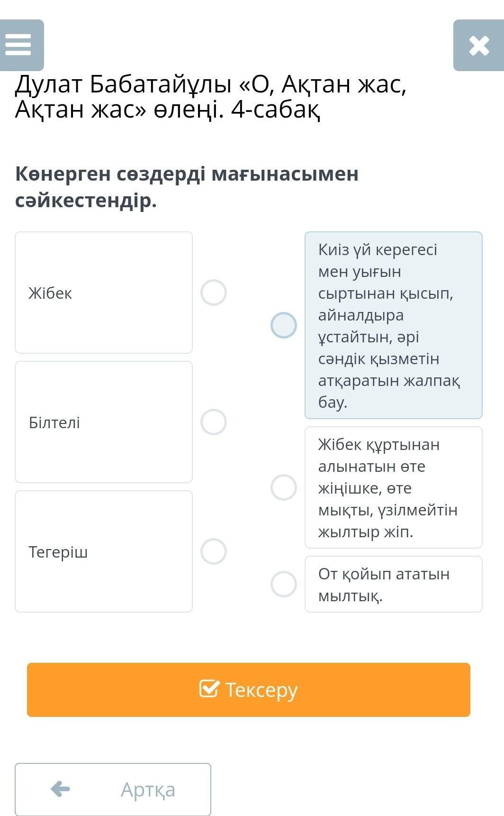The height and width of the screenshot is (816, 504).
Task: Click the back arrow icon
Action: [x=60, y=789]
